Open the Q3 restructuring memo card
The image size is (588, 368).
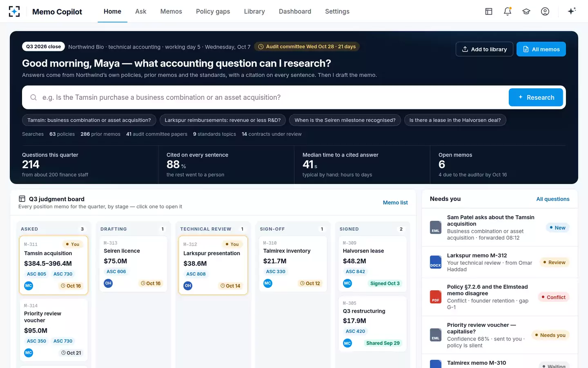click(372, 324)
